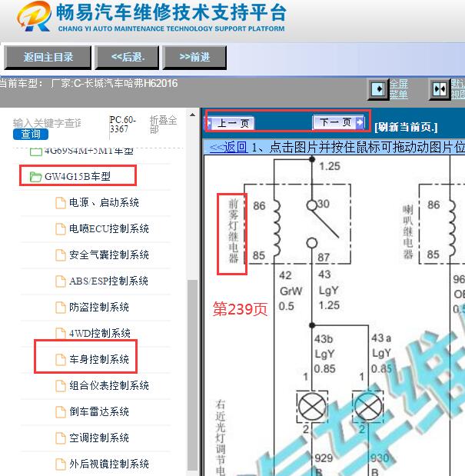Image resolution: width=465 pixels, height=476 pixels.
Task: Click the page icon beside 倒车雷达系统
Action: tap(61, 411)
